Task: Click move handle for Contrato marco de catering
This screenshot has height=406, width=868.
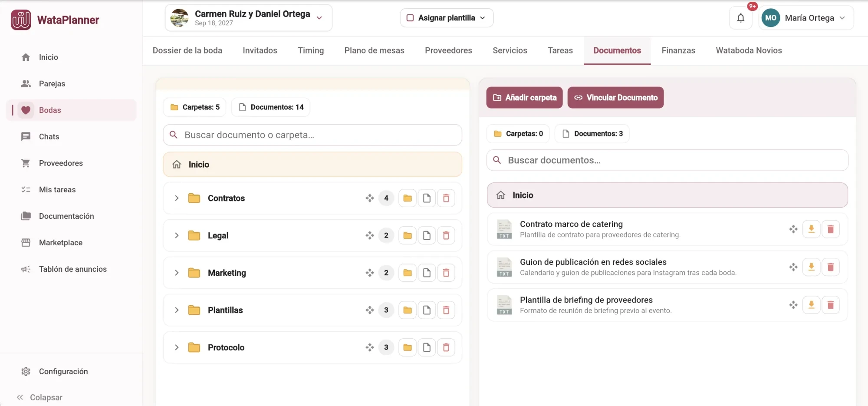Action: tap(793, 229)
